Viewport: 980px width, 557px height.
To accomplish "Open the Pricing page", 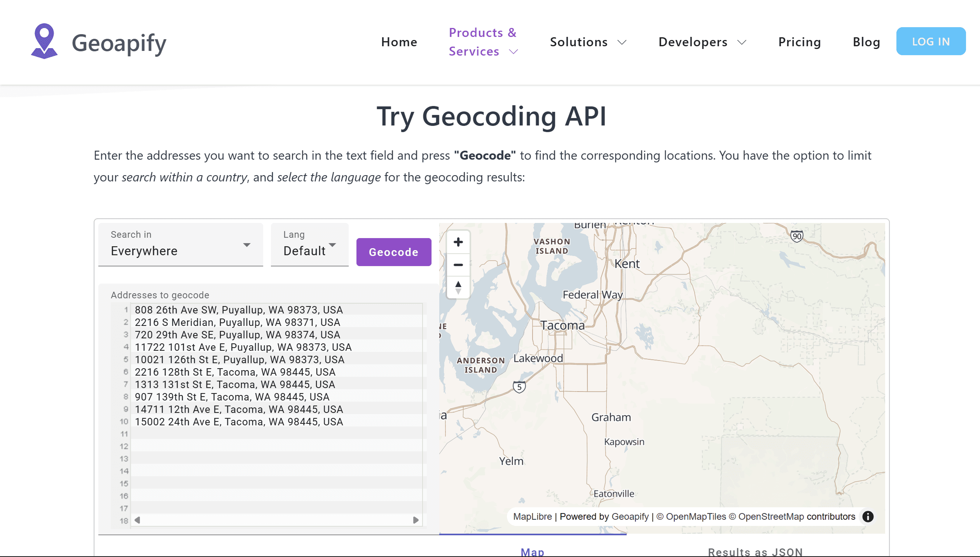I will [800, 42].
